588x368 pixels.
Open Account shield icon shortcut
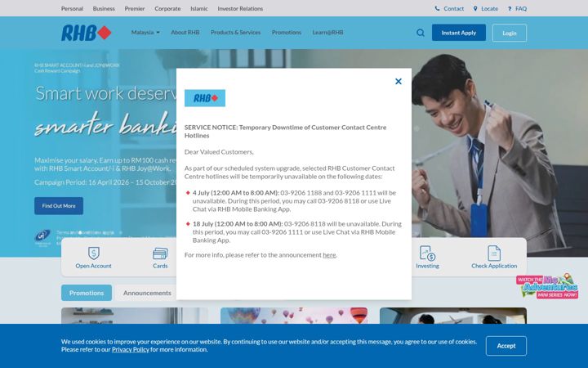[x=93, y=253]
